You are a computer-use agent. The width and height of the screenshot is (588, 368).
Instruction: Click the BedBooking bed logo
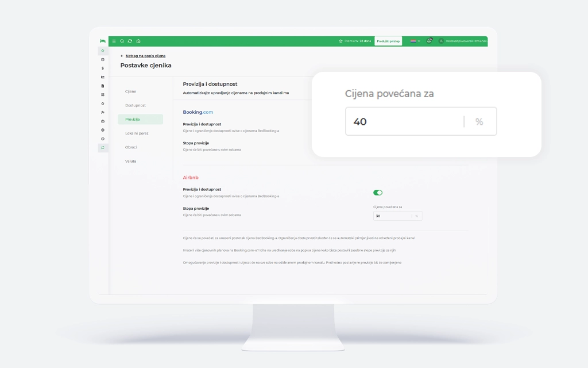point(102,41)
